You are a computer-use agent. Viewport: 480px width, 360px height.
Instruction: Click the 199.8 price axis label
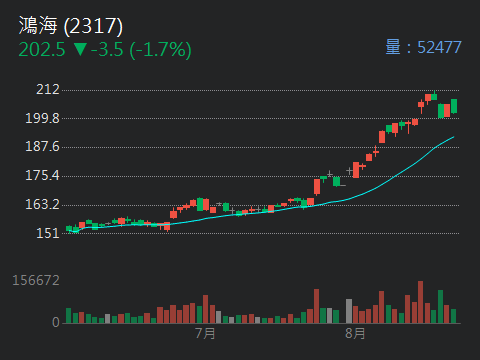[x=42, y=118]
